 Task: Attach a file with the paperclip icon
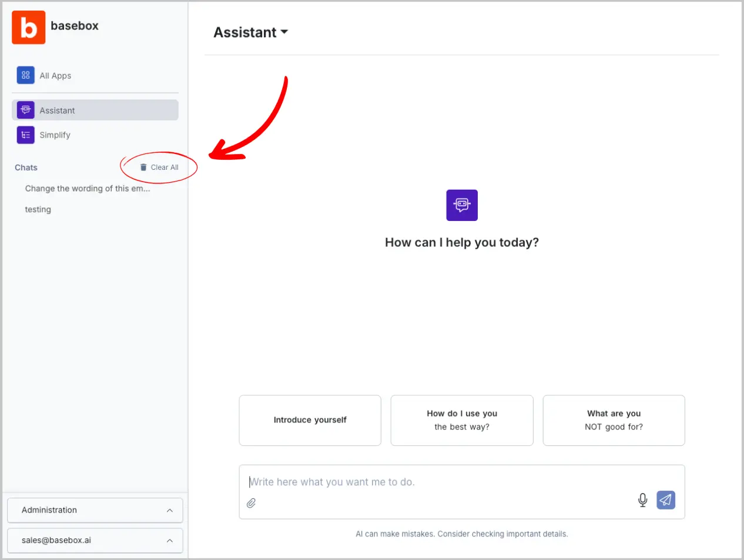pyautogui.click(x=251, y=503)
